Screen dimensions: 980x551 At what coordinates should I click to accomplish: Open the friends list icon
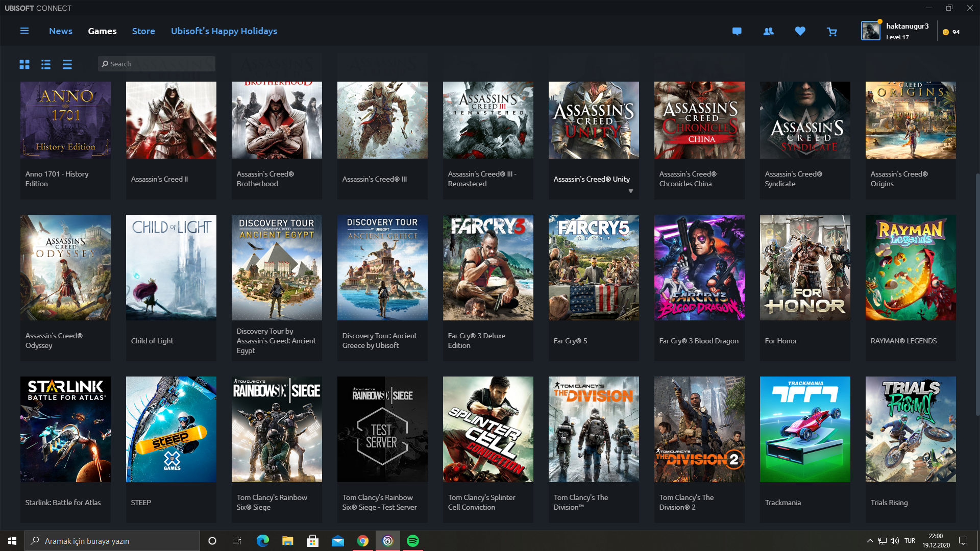768,31
